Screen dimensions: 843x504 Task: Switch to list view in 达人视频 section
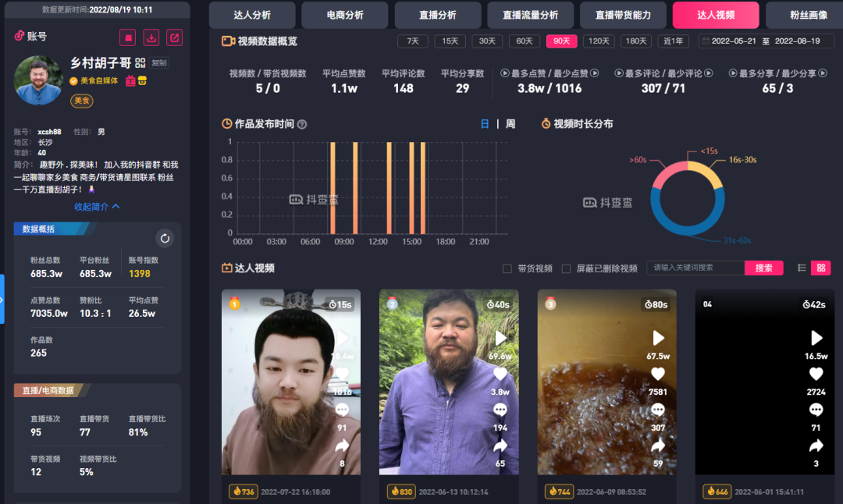pos(802,268)
